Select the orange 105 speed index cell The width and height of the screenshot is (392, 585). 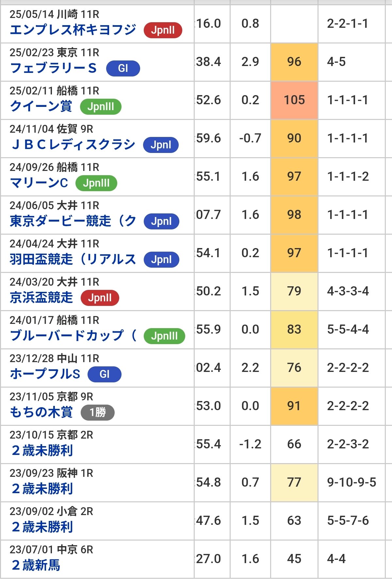click(294, 100)
